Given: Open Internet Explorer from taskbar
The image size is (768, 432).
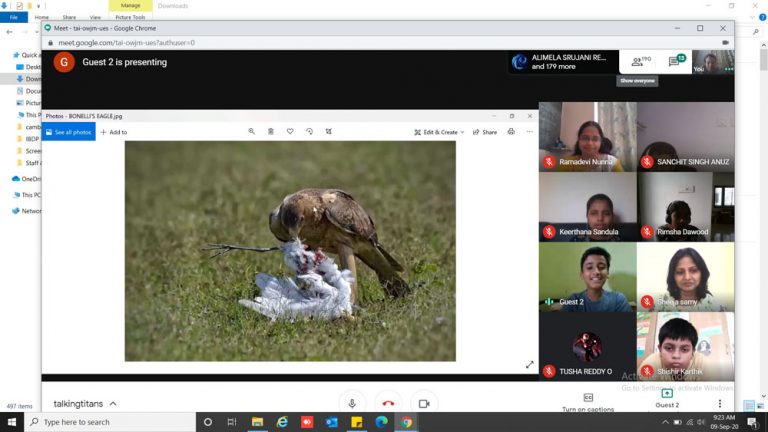Looking at the screenshot, I should click(282, 422).
